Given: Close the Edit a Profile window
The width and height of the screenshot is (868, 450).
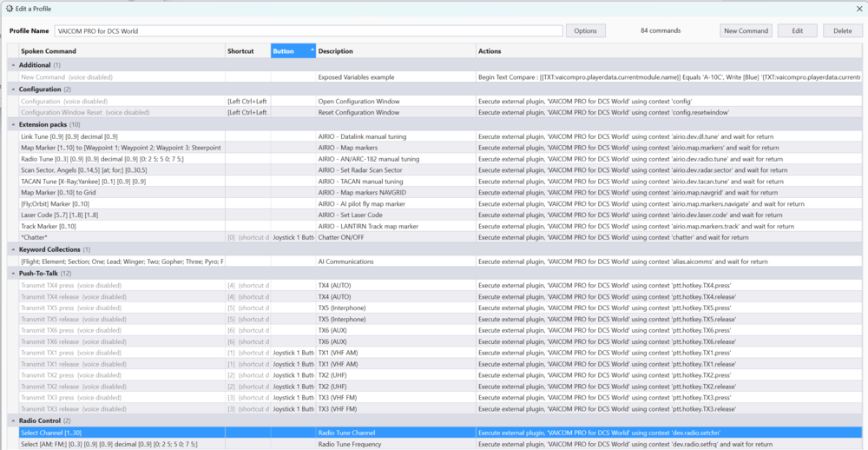Looking at the screenshot, I should tap(859, 9).
